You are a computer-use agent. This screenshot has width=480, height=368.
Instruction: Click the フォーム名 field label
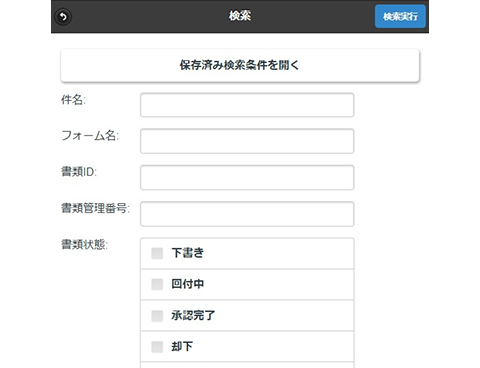click(90, 136)
